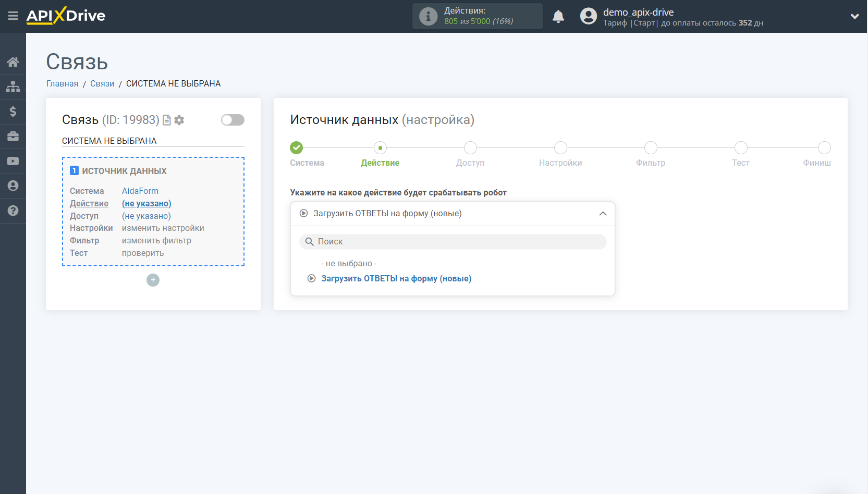
Task: Select Загрузить ОТВЕТЫ на форму (новые) option
Action: pyautogui.click(x=396, y=279)
